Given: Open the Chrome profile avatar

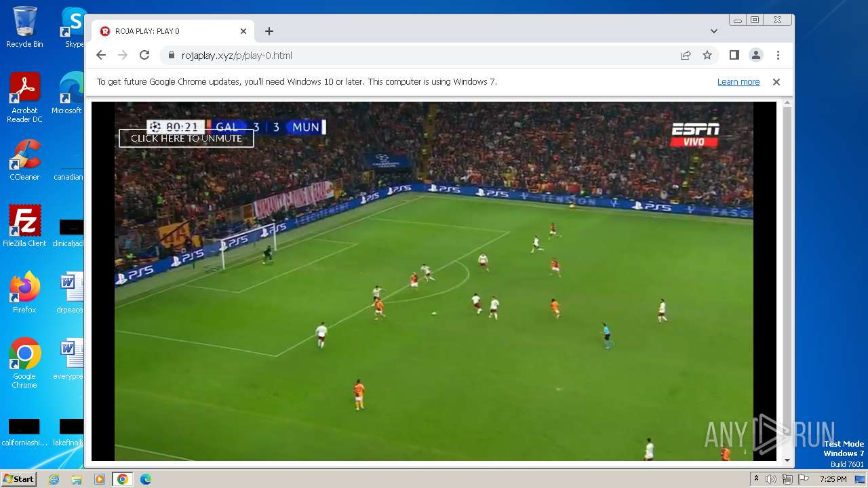Looking at the screenshot, I should tap(756, 56).
